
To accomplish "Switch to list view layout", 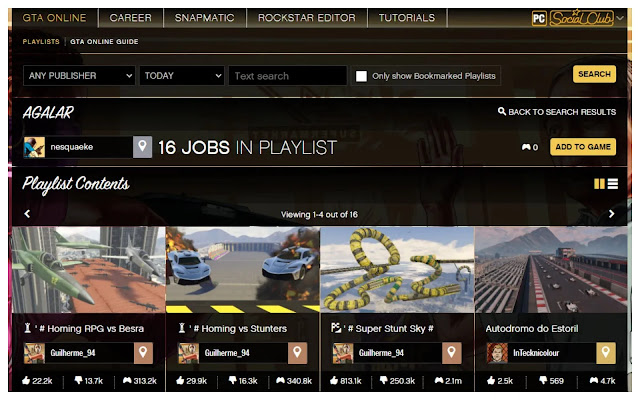I will 613,184.
